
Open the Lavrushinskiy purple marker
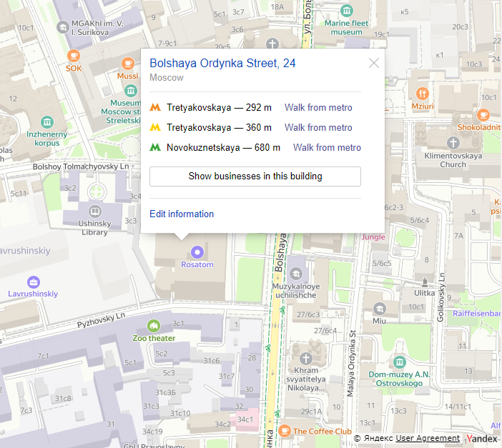(33, 281)
